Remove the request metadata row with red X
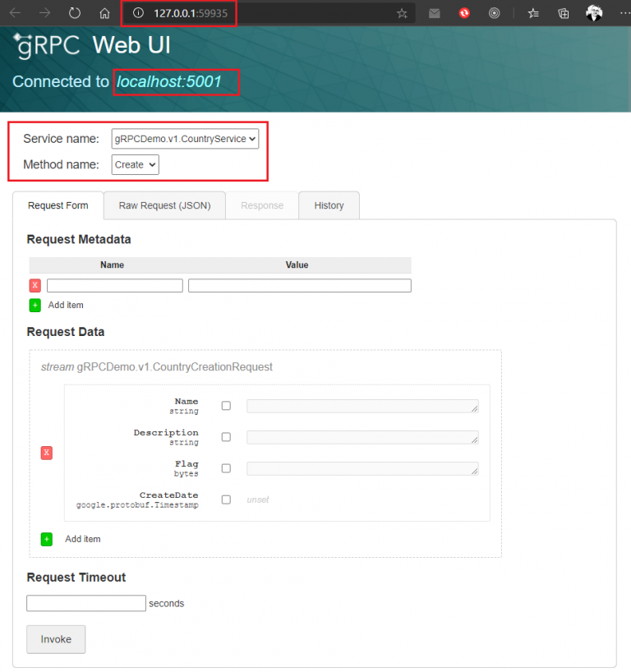Image resolution: width=631 pixels, height=672 pixels. click(x=35, y=285)
